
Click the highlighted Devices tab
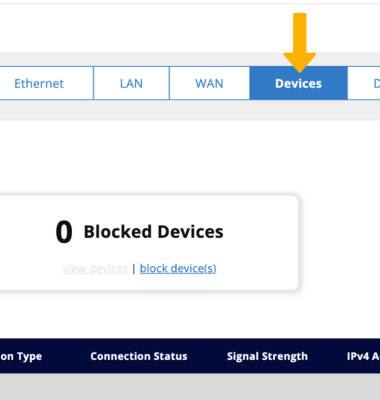pos(298,83)
